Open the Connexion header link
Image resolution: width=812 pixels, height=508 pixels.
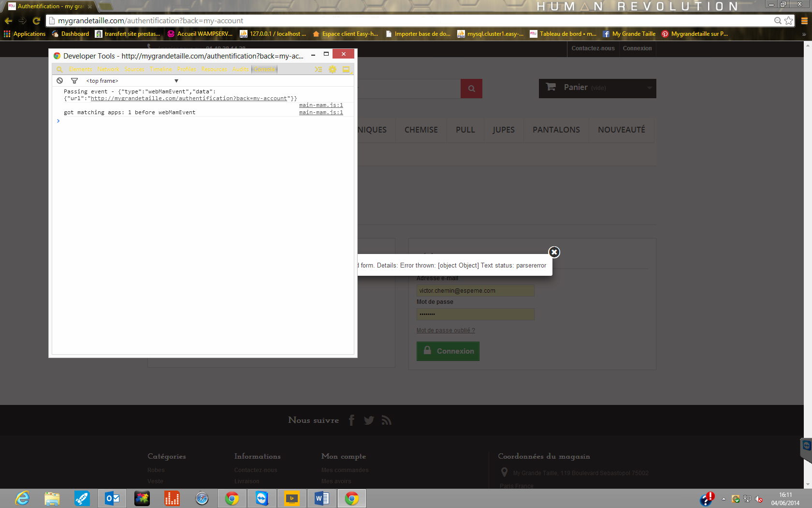(x=637, y=48)
